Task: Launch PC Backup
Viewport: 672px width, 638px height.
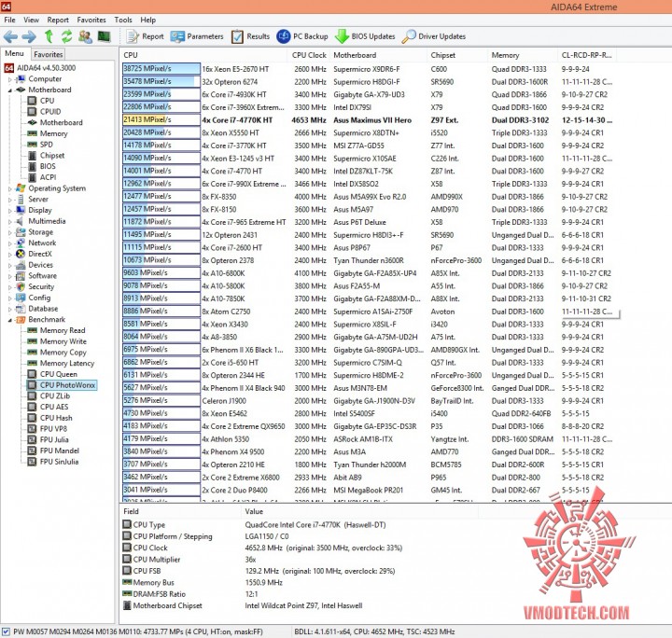Action: pyautogui.click(x=302, y=36)
